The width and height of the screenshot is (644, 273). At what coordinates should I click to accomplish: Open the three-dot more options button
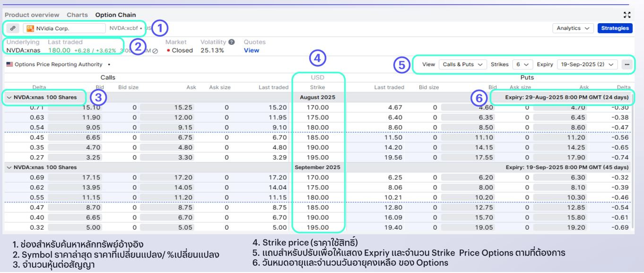627,64
